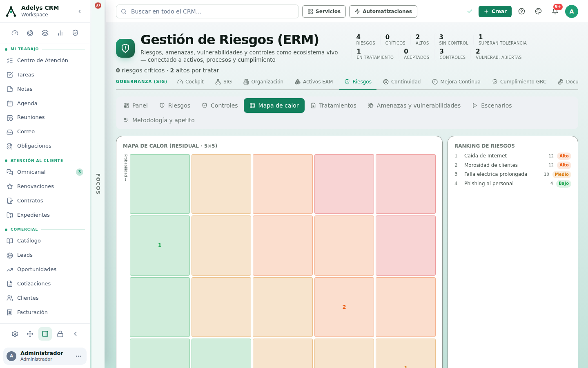Open Renovaciones in the sidebar
588x368 pixels.
(45, 186)
